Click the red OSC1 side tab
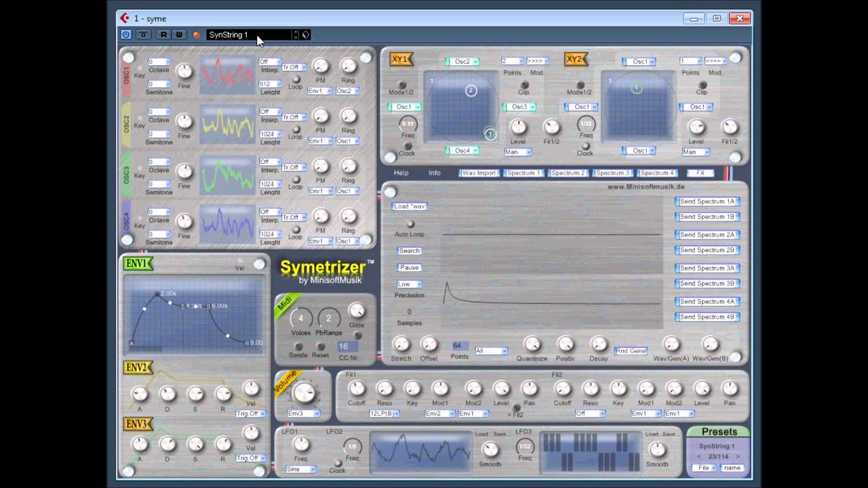This screenshot has height=488, width=868. [126, 75]
